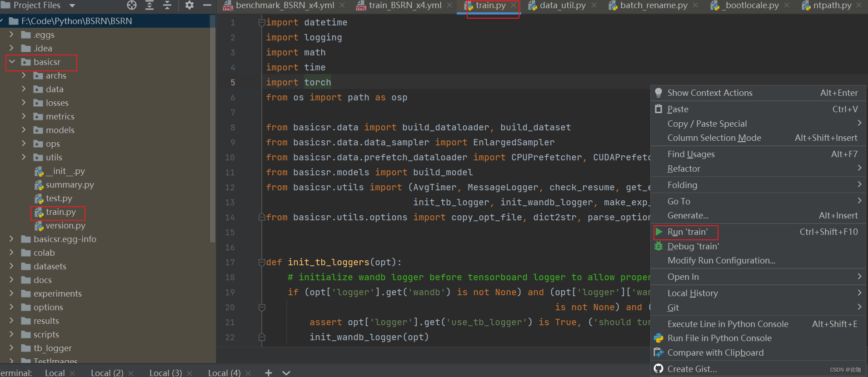This screenshot has width=868, height=377.
Task: Select Column Selection Mode
Action: tap(758, 138)
